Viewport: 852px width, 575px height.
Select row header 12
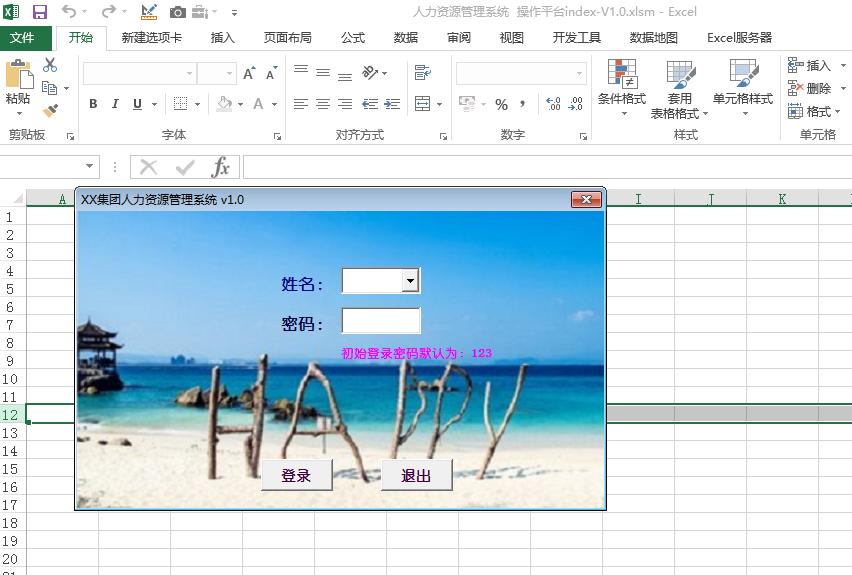[x=11, y=415]
